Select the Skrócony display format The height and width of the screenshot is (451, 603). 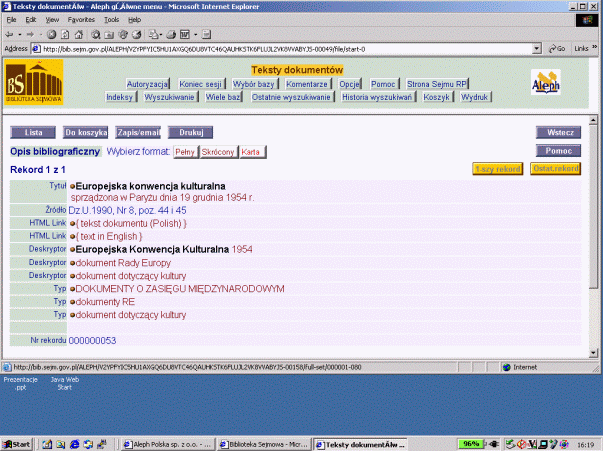[x=217, y=151]
